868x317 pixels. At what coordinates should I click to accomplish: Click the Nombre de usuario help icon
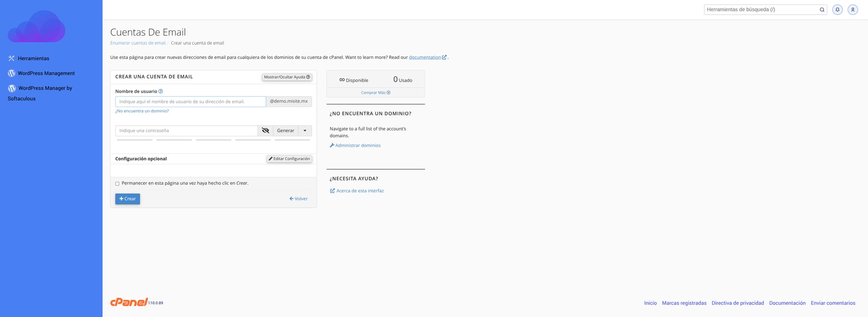161,92
